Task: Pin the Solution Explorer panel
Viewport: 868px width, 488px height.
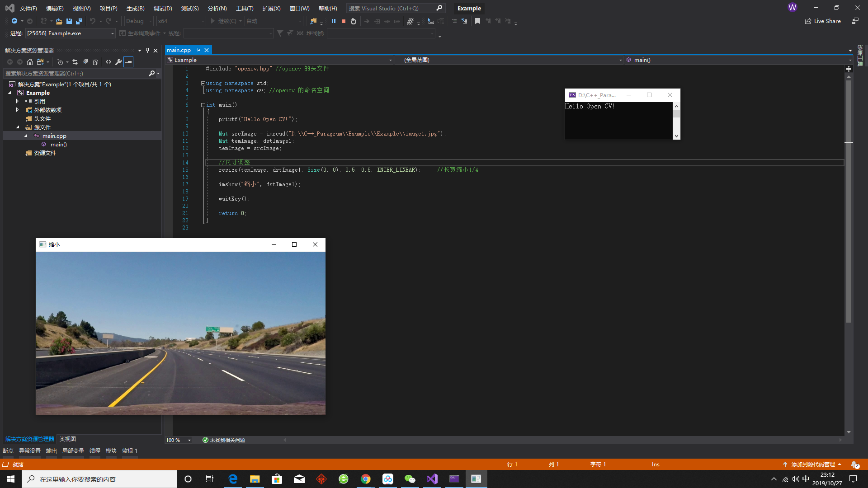Action: click(147, 51)
